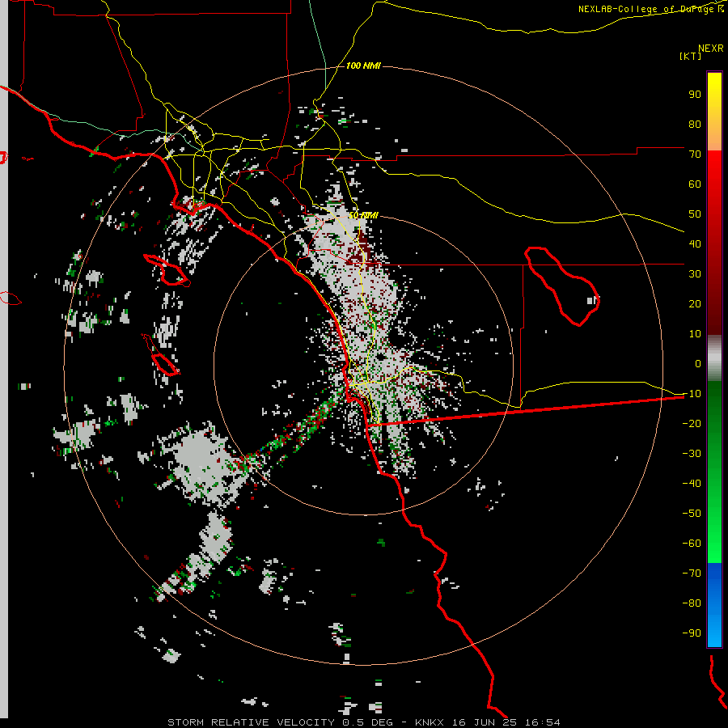Click the STORM RELATIVE VELOCITY caption text
Viewport: 728px width, 728px height.
click(x=251, y=722)
